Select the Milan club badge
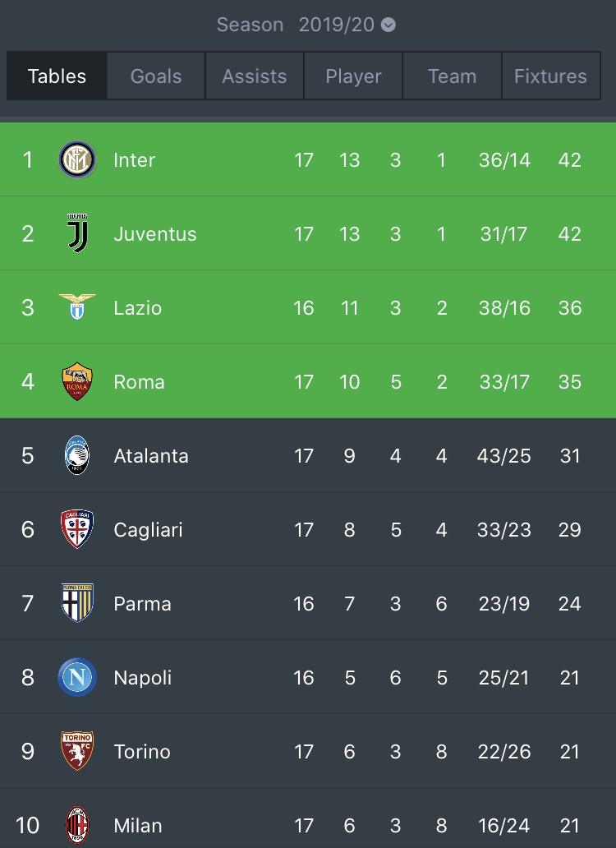Image resolution: width=616 pixels, height=848 pixels. [x=77, y=825]
